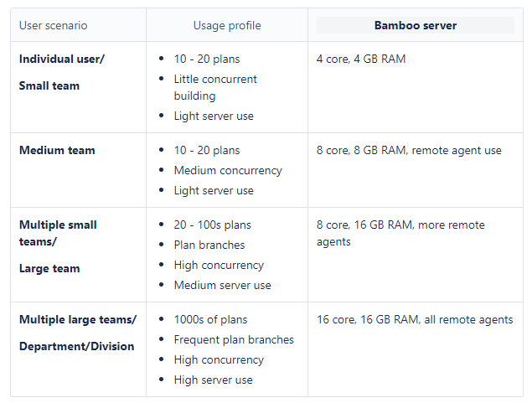This screenshot has width=532, height=403.
Task: Click the "Usage profile" column header
Action: coord(226,25)
